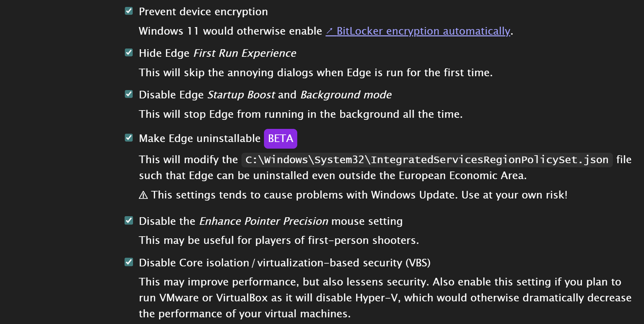Viewport: 644px width, 324px height.
Task: Toggle the Hide Edge First Run Experience checkbox
Action: click(129, 53)
